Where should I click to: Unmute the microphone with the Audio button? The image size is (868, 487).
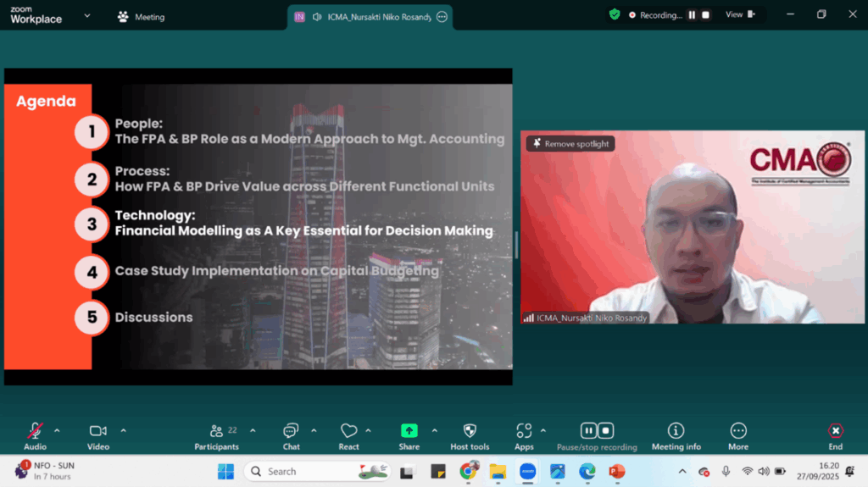click(x=35, y=431)
